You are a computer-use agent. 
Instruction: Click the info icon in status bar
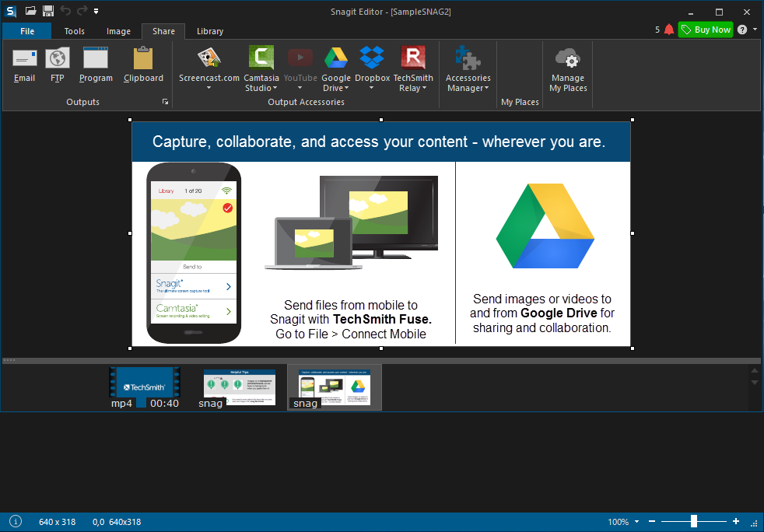pos(16,521)
